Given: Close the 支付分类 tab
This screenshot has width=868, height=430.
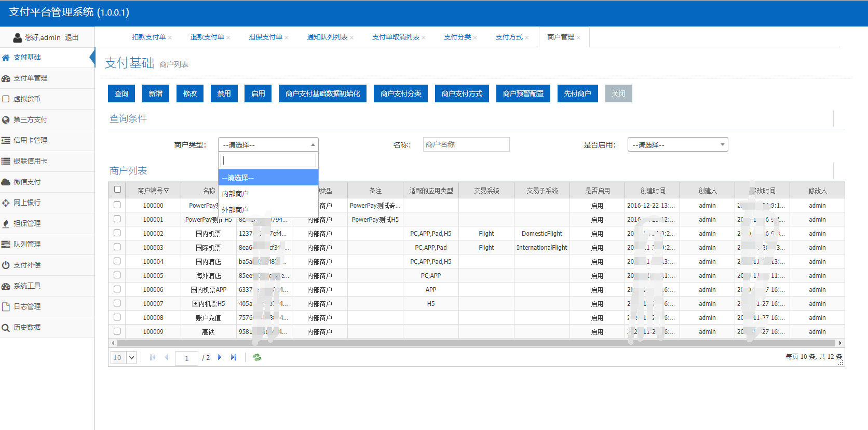Looking at the screenshot, I should click(475, 37).
